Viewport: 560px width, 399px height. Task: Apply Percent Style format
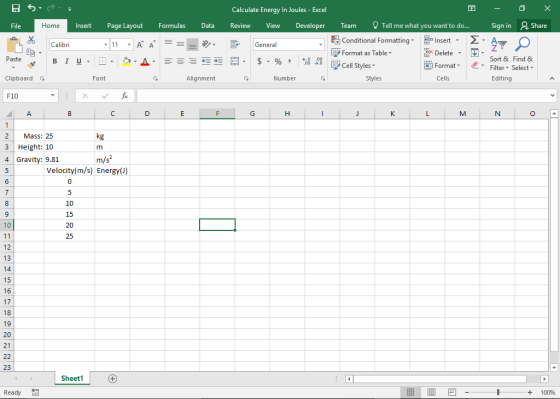pos(278,61)
